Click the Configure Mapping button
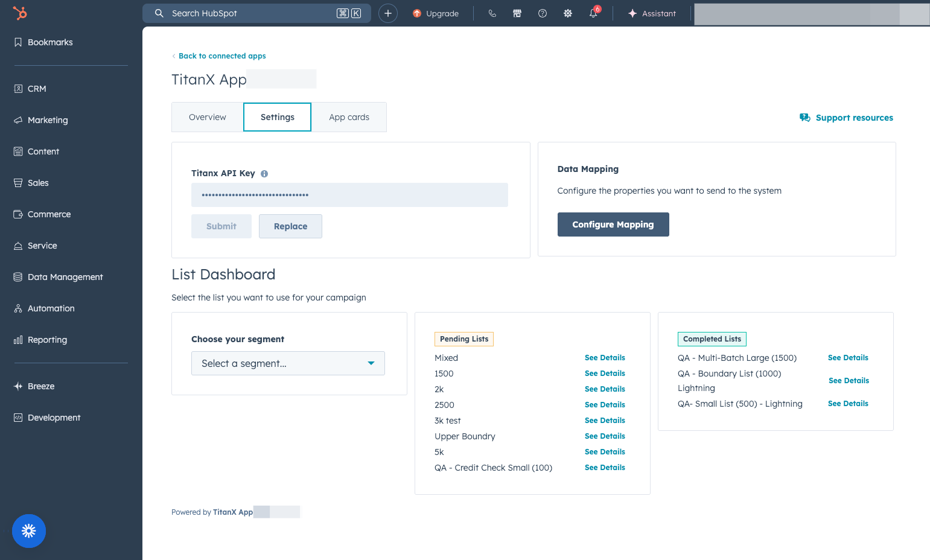 613,224
